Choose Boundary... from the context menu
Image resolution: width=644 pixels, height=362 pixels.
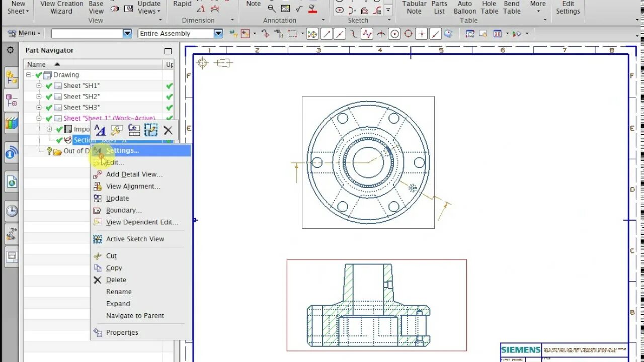pyautogui.click(x=124, y=210)
